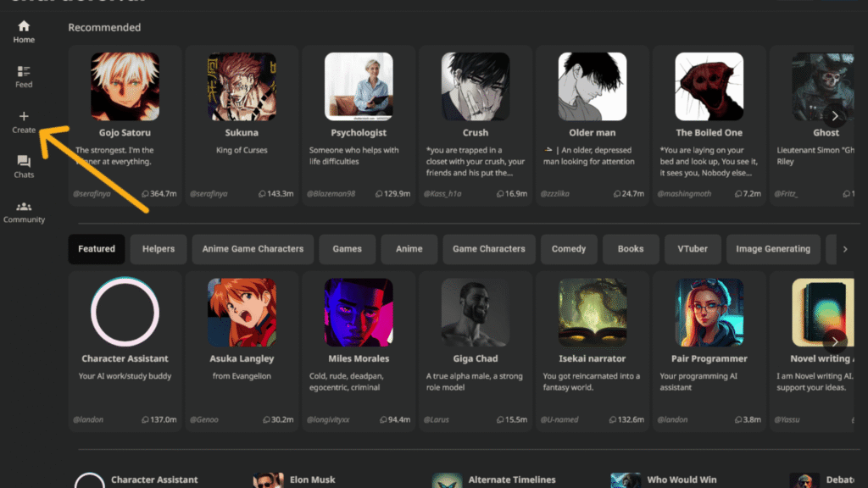Click the Recommended section heading
The width and height of the screenshot is (868, 488).
click(x=104, y=27)
